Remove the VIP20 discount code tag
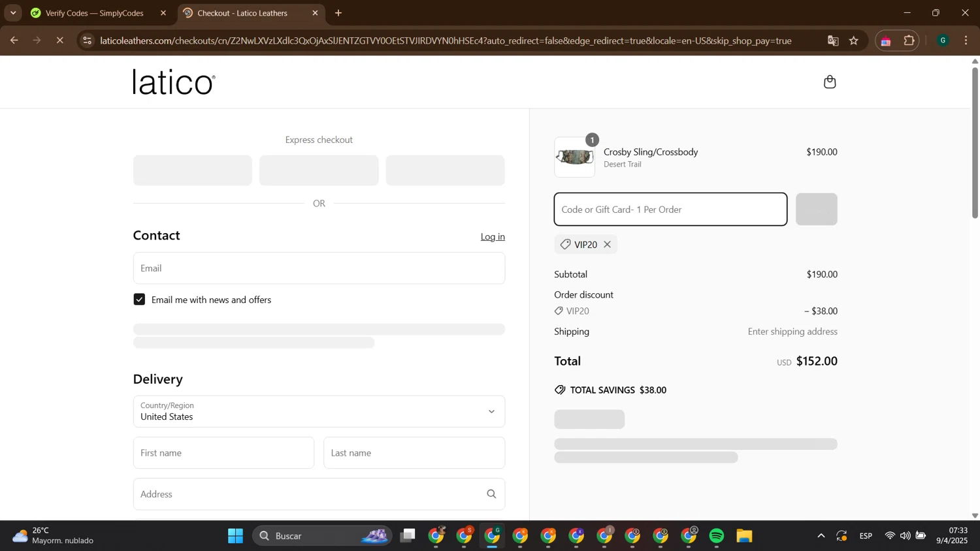Screen dimensions: 980x551 coord(607,244)
